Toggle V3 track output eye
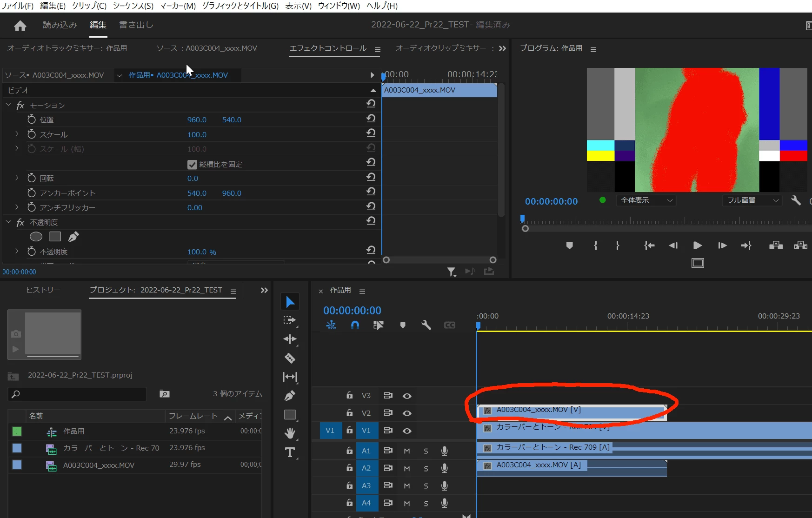Screen dimensions: 812x518 pyautogui.click(x=407, y=396)
